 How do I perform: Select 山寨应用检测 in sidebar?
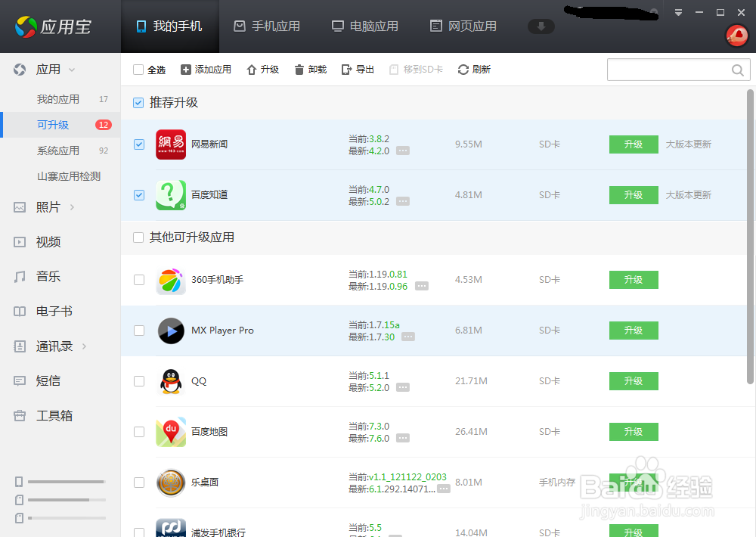tap(69, 176)
